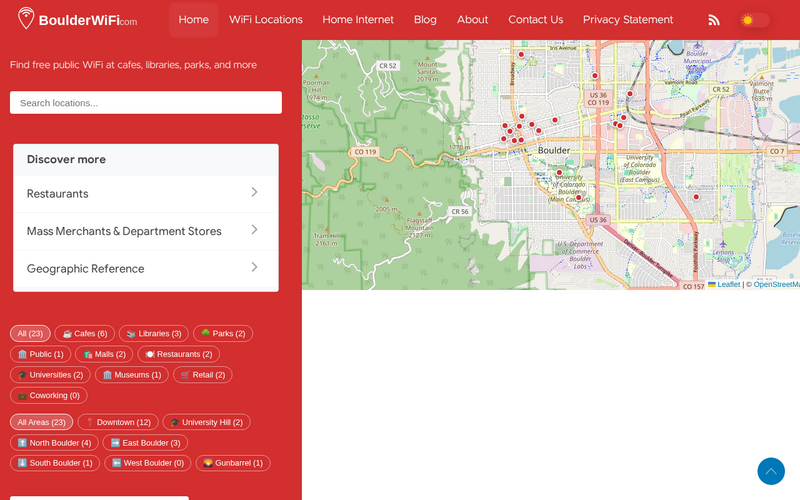The width and height of the screenshot is (800, 500).
Task: Filter area to East Boulder (3)
Action: pos(145,442)
